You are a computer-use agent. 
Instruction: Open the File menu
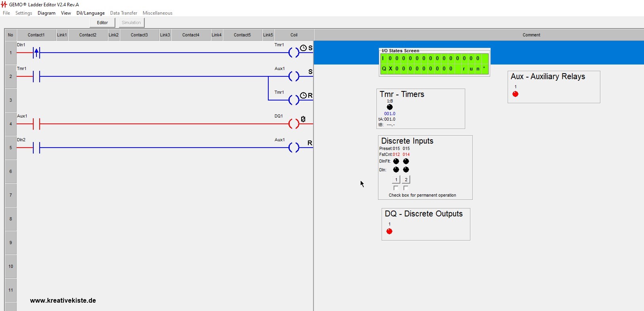tap(6, 13)
